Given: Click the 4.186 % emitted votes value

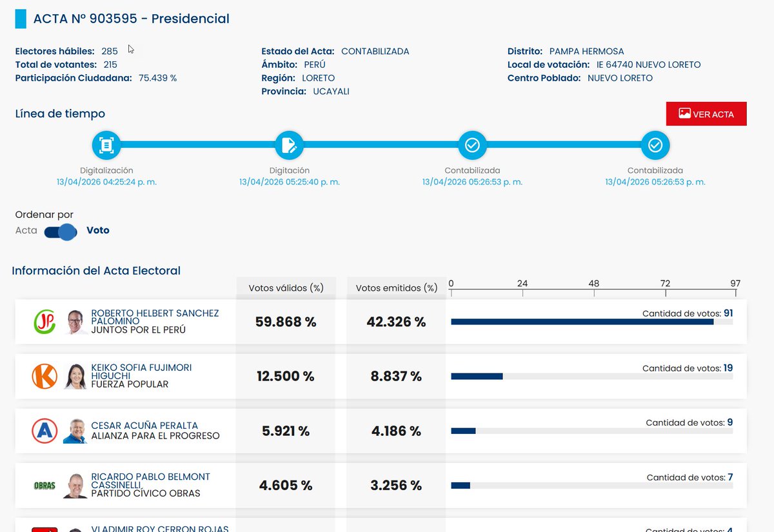Looking at the screenshot, I should pos(396,431).
